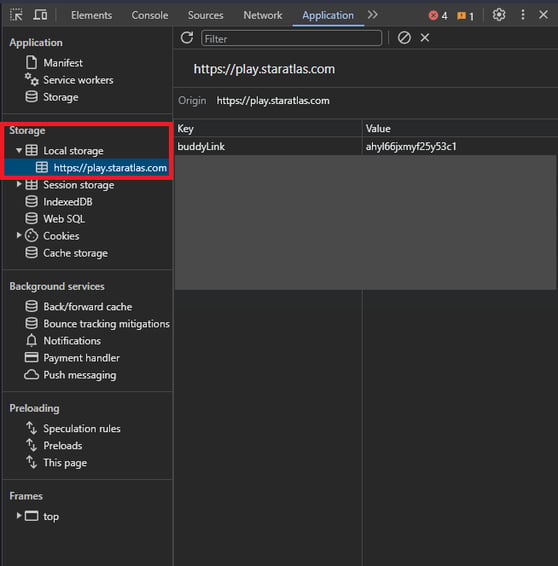
Task: Clear all storage entries icon
Action: (404, 38)
